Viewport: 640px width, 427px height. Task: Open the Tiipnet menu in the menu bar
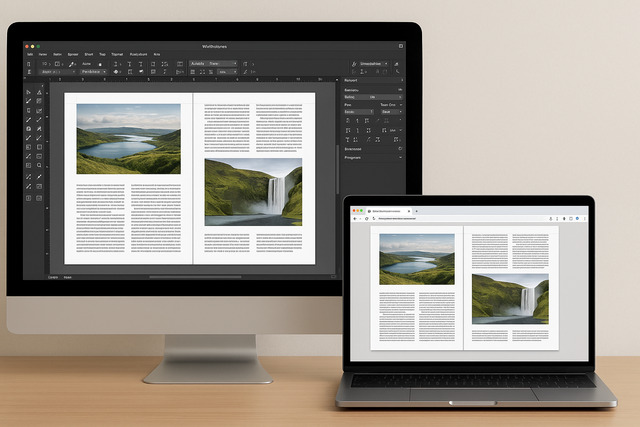(117, 54)
